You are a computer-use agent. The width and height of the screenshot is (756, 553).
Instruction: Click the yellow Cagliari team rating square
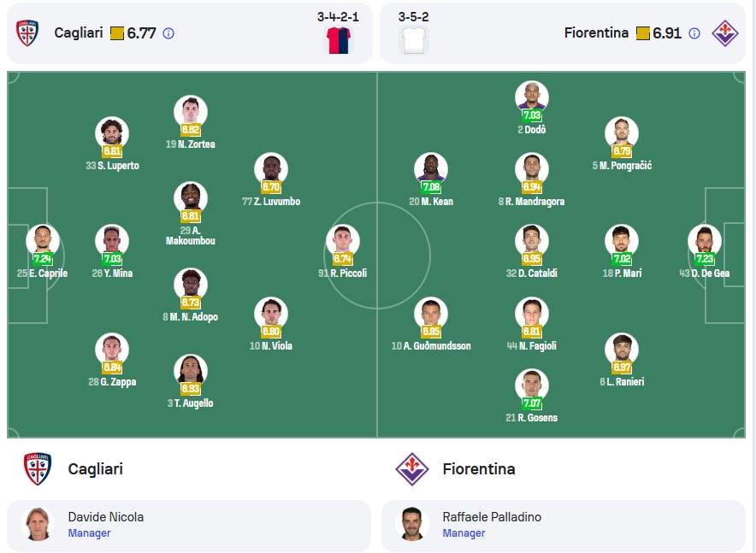pyautogui.click(x=117, y=33)
